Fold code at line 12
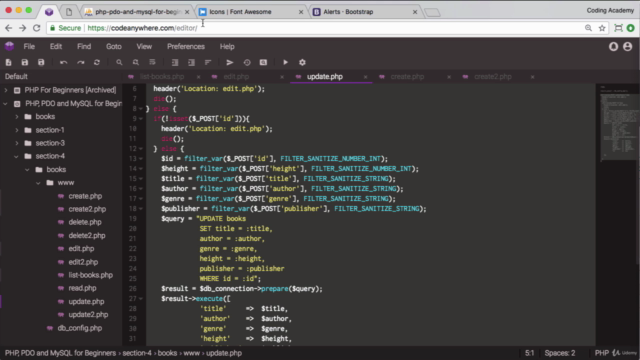Viewport: 640px width, 360px height. point(141,149)
